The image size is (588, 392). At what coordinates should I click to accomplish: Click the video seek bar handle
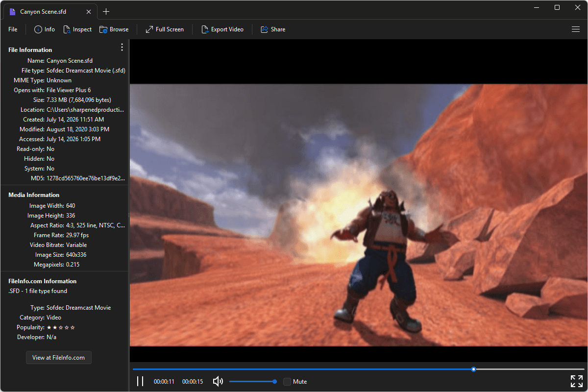473,369
